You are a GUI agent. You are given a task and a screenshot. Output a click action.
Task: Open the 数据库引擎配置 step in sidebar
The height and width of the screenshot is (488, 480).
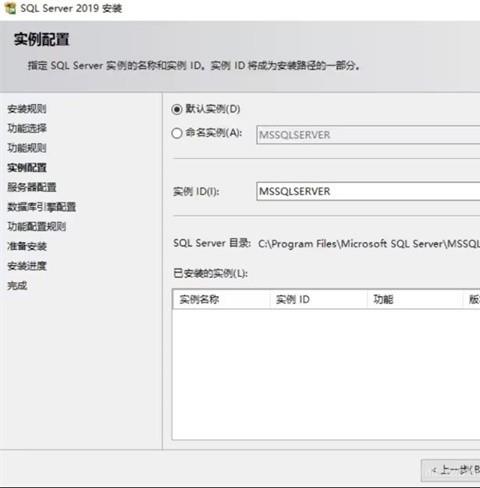coord(42,207)
